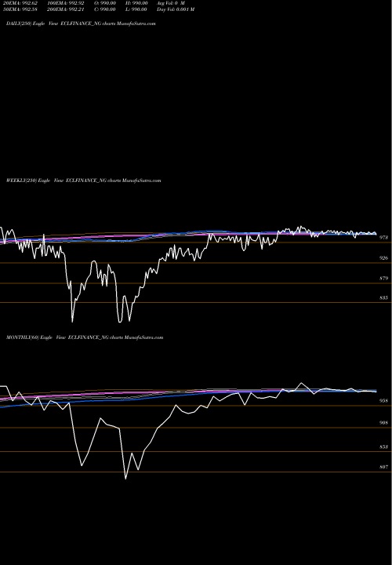The image size is (392, 565).
Task: Click the 50EMA: 992.58 value
Action: pos(22,9)
